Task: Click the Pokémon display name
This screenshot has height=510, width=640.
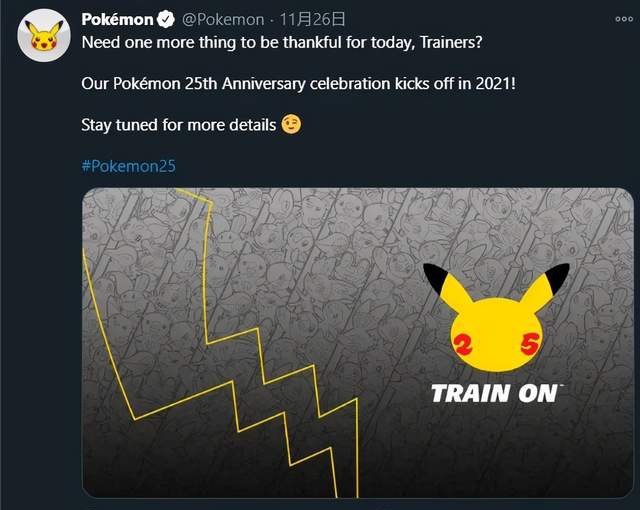Action: click(116, 19)
